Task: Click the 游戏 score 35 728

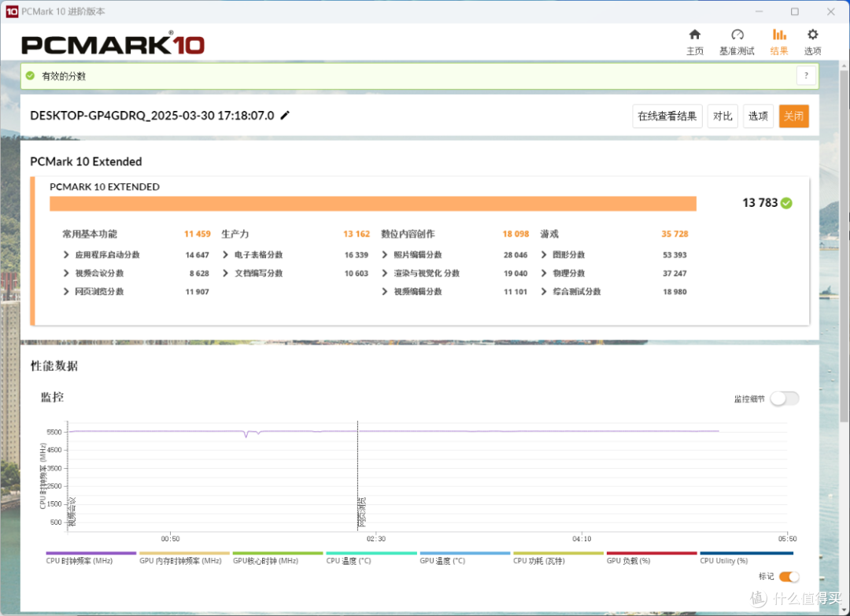Action: [x=674, y=234]
